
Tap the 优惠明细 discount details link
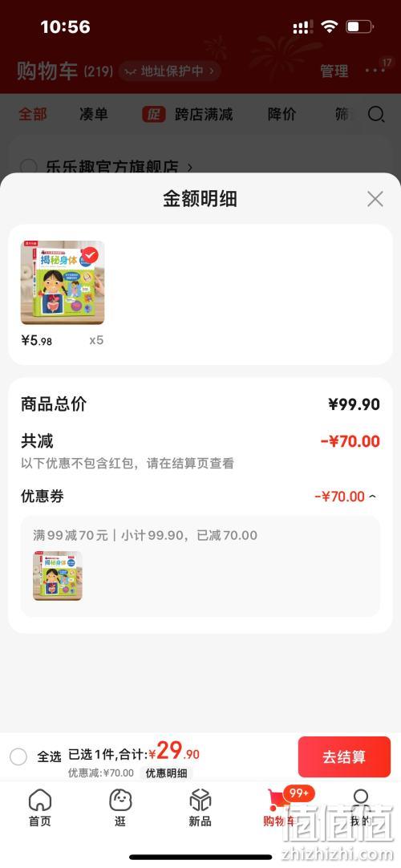pos(166,773)
